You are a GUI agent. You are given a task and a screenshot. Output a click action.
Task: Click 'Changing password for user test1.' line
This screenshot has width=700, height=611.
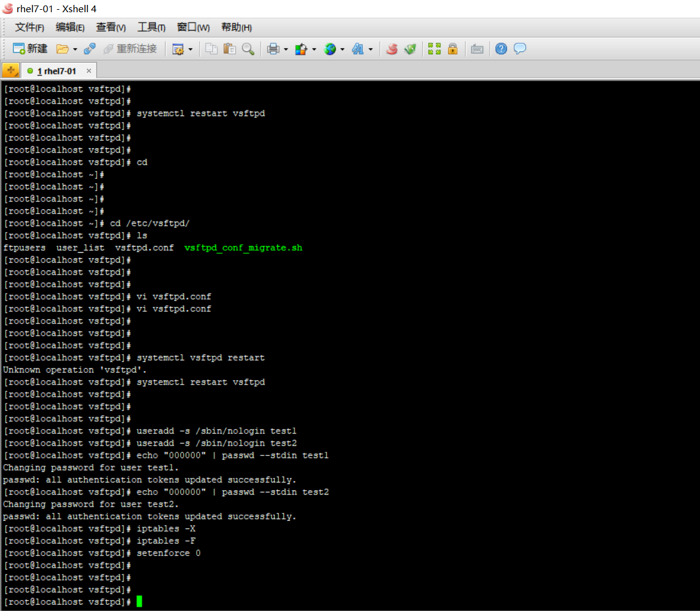point(90,468)
